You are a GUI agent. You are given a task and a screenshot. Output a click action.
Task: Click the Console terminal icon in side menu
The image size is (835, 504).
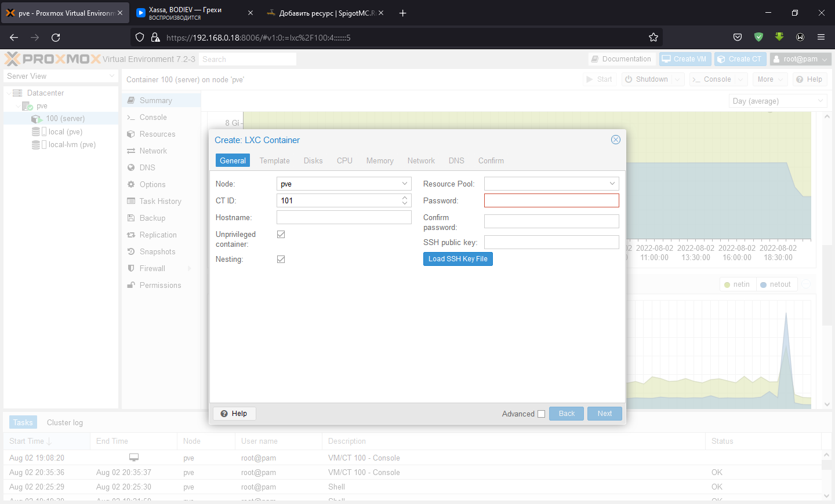tap(131, 117)
